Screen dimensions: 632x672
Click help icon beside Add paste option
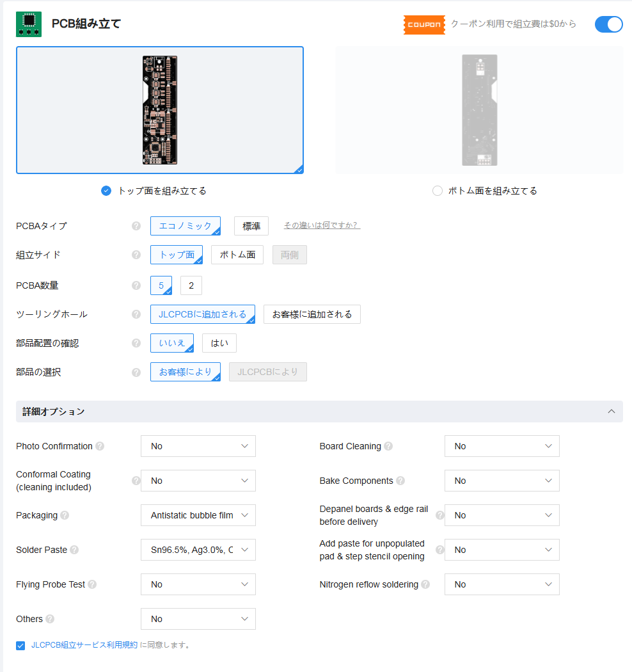pyautogui.click(x=439, y=549)
